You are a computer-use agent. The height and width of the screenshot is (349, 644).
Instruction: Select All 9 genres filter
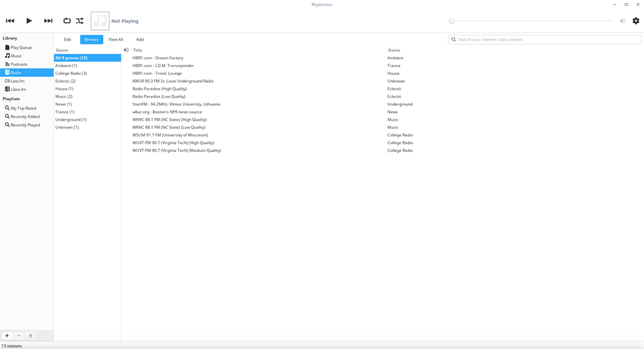[x=87, y=58]
